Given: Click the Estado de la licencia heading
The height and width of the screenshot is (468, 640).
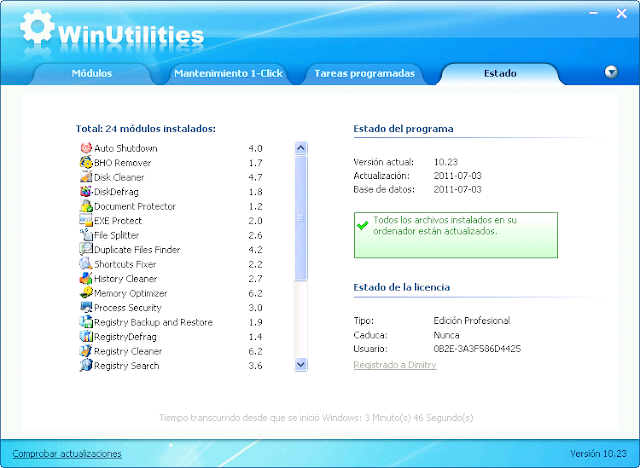Looking at the screenshot, I should pyautogui.click(x=402, y=287).
